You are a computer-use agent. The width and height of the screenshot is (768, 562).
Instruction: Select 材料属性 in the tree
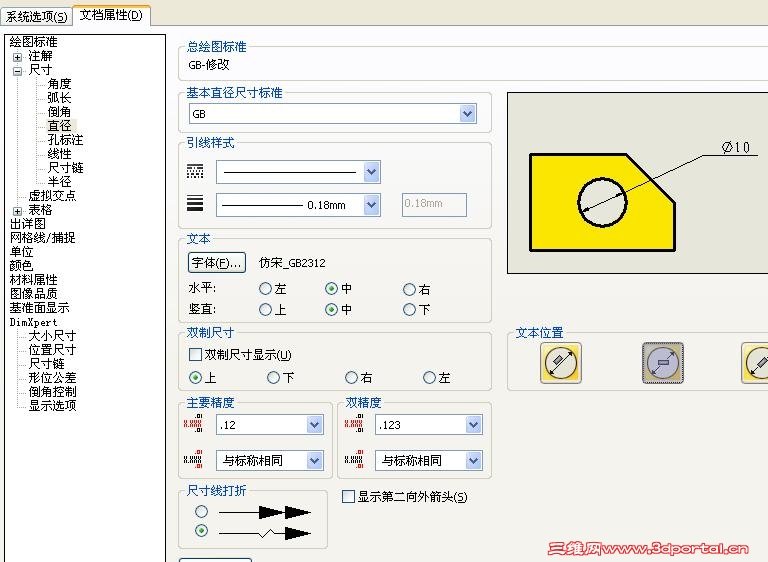(x=33, y=280)
